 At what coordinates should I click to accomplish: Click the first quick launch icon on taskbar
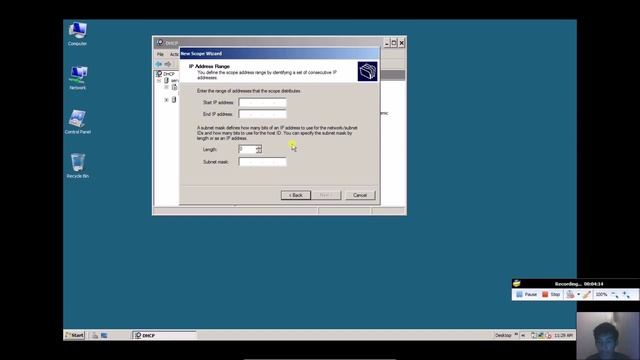pyautogui.click(x=95, y=336)
